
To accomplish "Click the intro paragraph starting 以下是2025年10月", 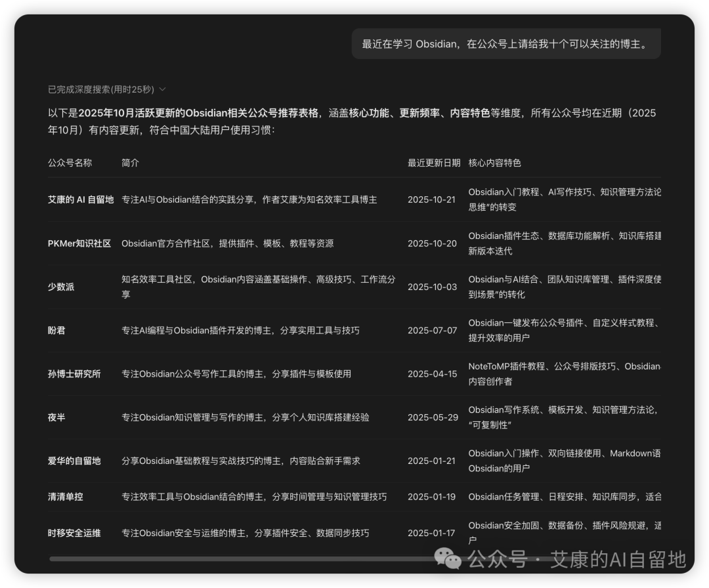I will [x=352, y=121].
